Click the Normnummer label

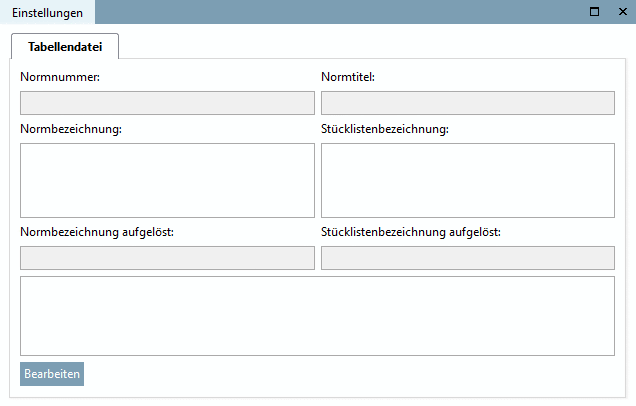pos(59,77)
